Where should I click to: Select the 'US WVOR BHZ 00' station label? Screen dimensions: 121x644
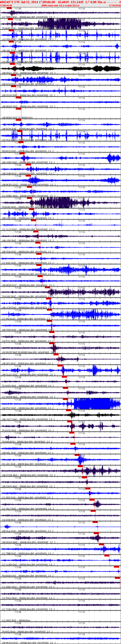click(11, 352)
